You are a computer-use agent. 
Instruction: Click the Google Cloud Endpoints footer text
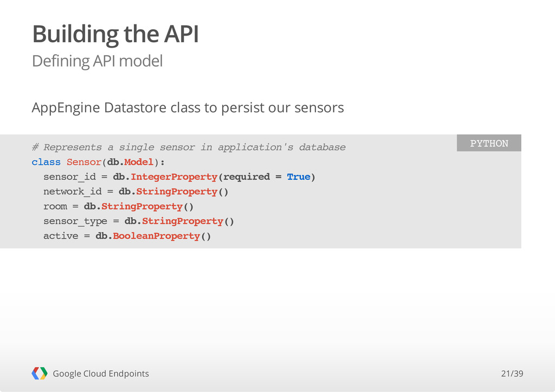tap(101, 374)
